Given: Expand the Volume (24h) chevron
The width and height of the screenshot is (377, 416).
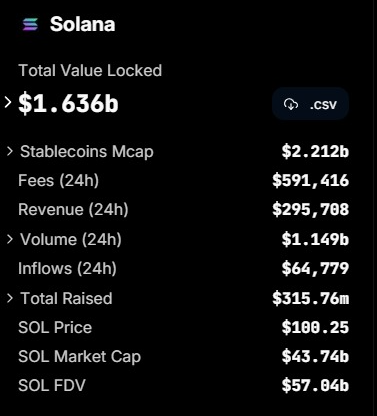Looking at the screenshot, I should point(10,239).
